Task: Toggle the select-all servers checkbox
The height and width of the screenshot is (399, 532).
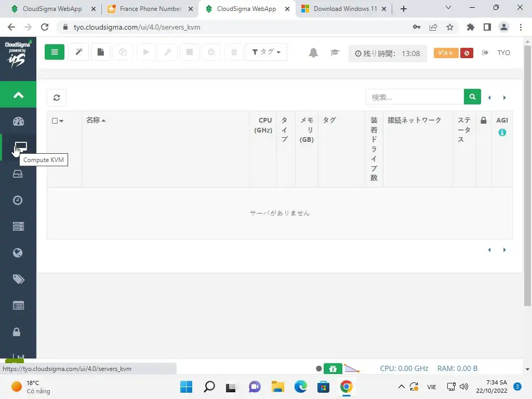Action: coord(55,121)
